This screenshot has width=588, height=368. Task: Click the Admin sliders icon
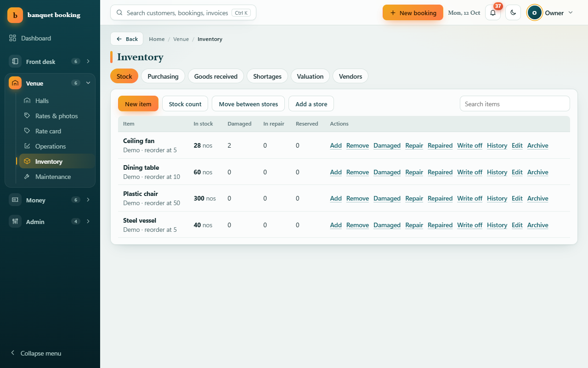point(15,221)
